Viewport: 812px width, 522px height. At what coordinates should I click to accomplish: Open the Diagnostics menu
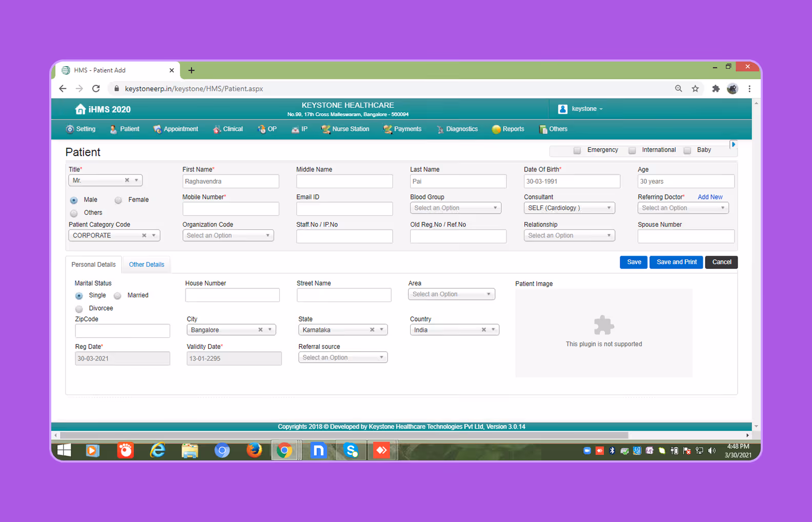(x=457, y=129)
